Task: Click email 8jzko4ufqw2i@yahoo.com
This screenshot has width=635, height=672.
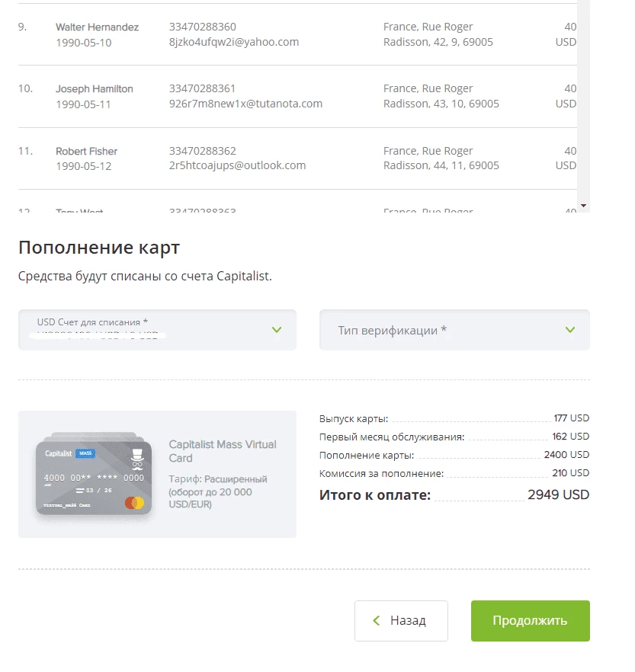Action: point(234,42)
